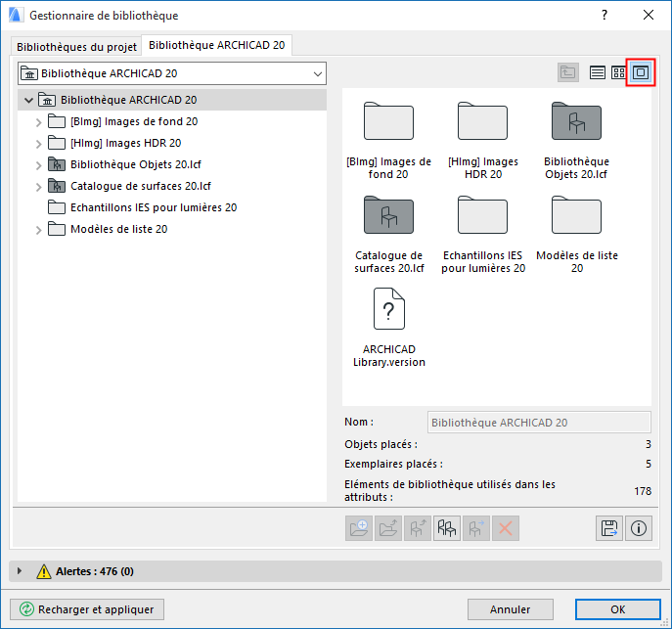This screenshot has width=672, height=629.
Task: Click Recharger et appliquer button
Action: [x=87, y=609]
